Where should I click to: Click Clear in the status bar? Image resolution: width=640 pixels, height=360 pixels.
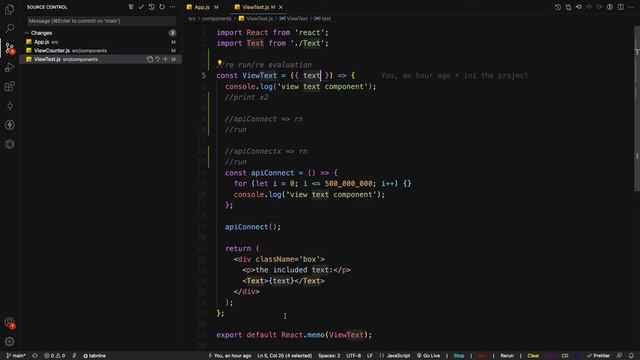coord(533,356)
